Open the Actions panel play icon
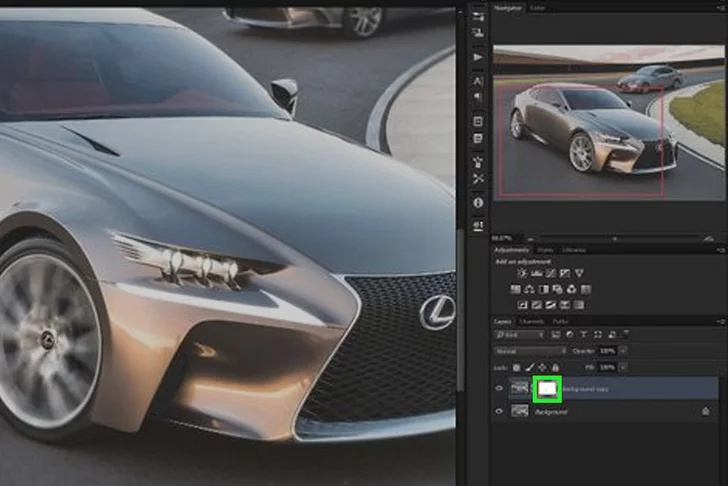The width and height of the screenshot is (728, 486). pos(478,57)
